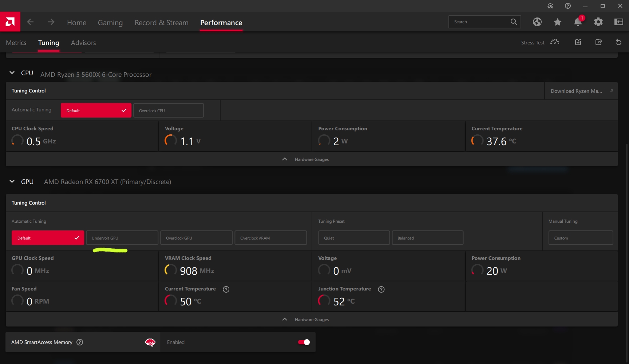The width and height of the screenshot is (629, 364).
Task: Click the GPU Clock Speed 0 MHz value
Action: pos(38,271)
